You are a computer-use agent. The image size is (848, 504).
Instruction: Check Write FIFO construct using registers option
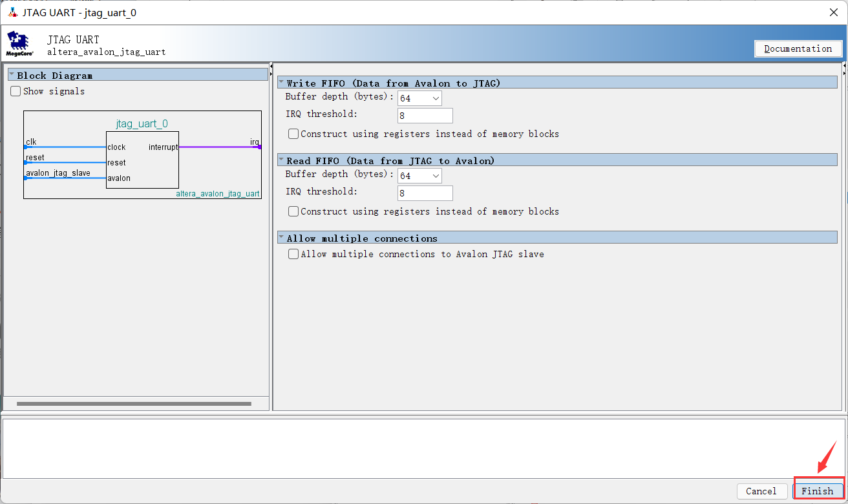293,134
